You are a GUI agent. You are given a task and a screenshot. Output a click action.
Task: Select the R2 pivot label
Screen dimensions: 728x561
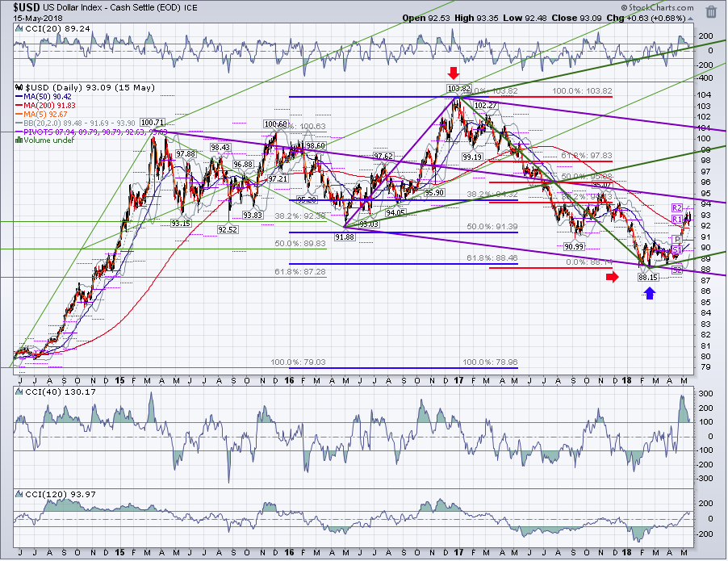tap(677, 207)
